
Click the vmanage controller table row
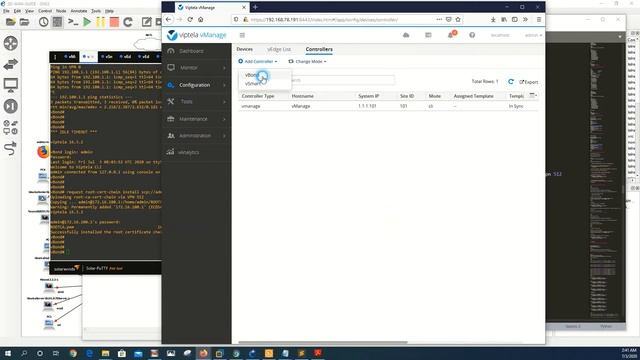pos(389,106)
